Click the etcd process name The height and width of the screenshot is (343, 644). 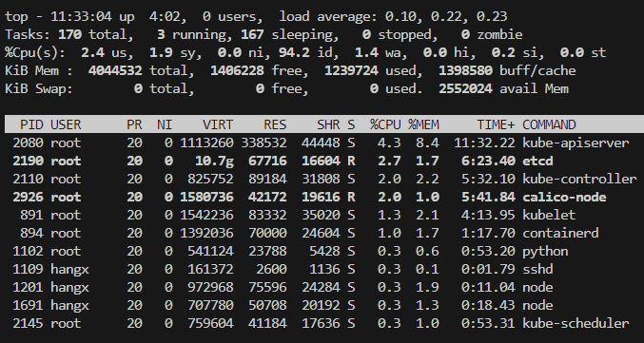537,161
